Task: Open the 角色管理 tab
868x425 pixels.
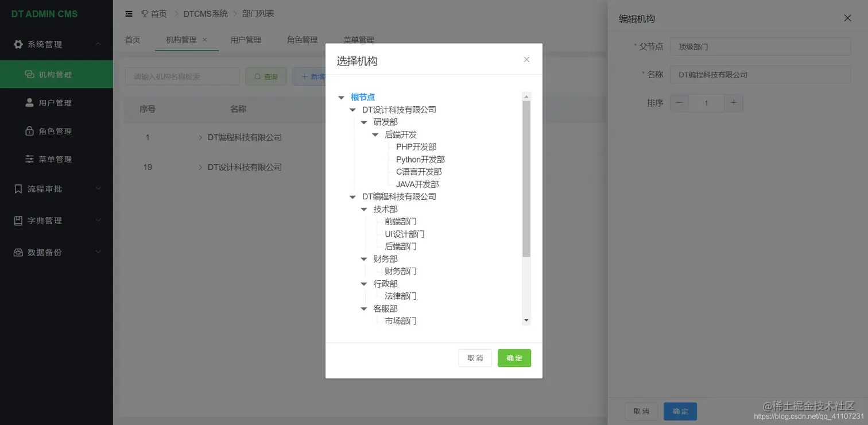Action: coord(301,40)
